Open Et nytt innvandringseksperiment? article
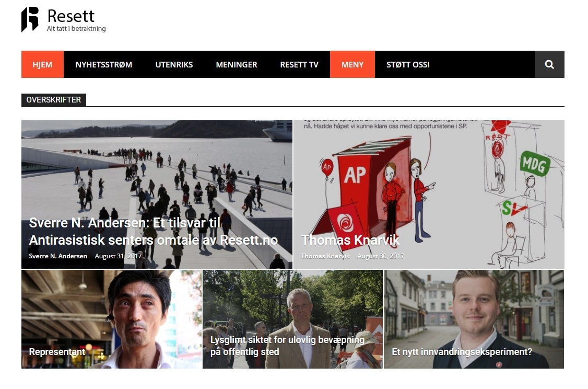The image size is (588, 389). pos(462,352)
